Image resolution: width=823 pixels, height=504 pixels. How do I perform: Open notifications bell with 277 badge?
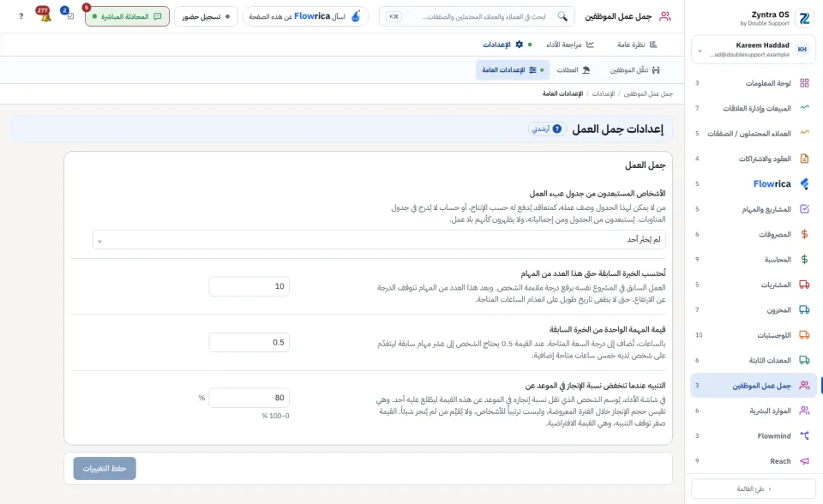coord(44,15)
